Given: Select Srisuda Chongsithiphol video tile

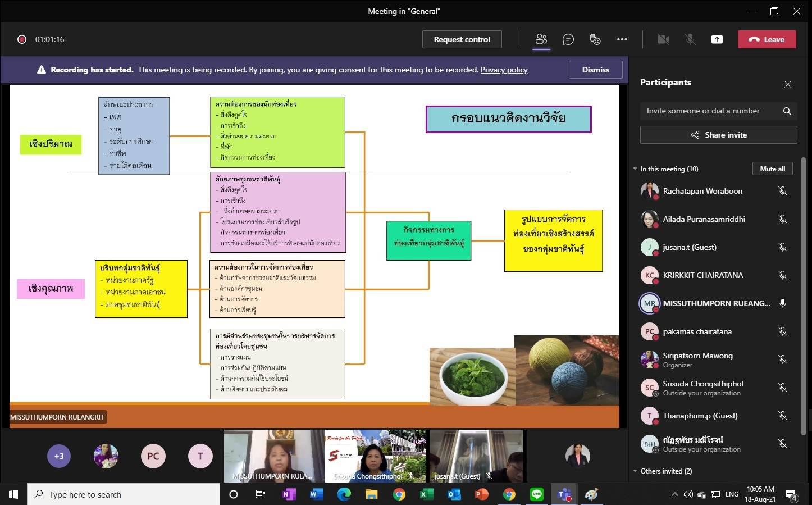Looking at the screenshot, I should point(376,456).
